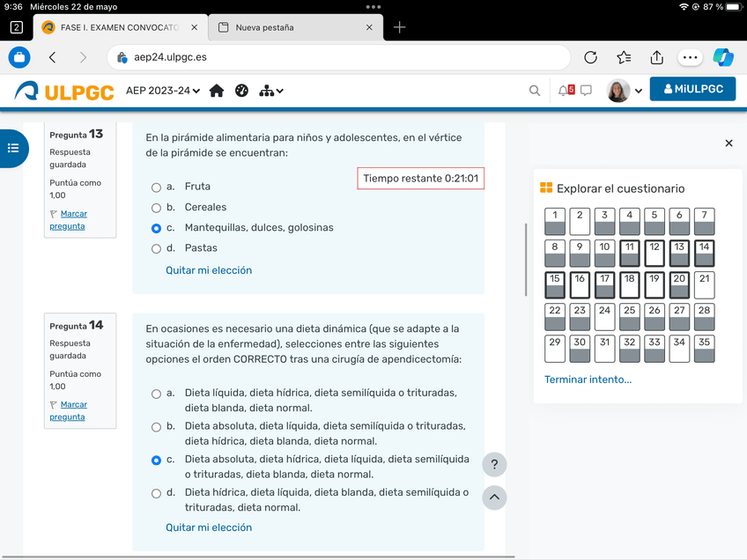Open the blue side drawer list button
The height and width of the screenshot is (560, 747).
click(x=13, y=148)
